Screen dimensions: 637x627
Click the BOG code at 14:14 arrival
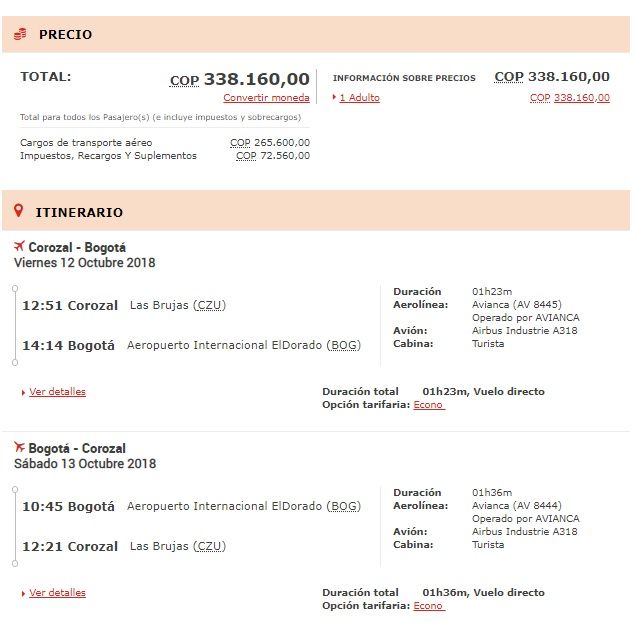[343, 346]
